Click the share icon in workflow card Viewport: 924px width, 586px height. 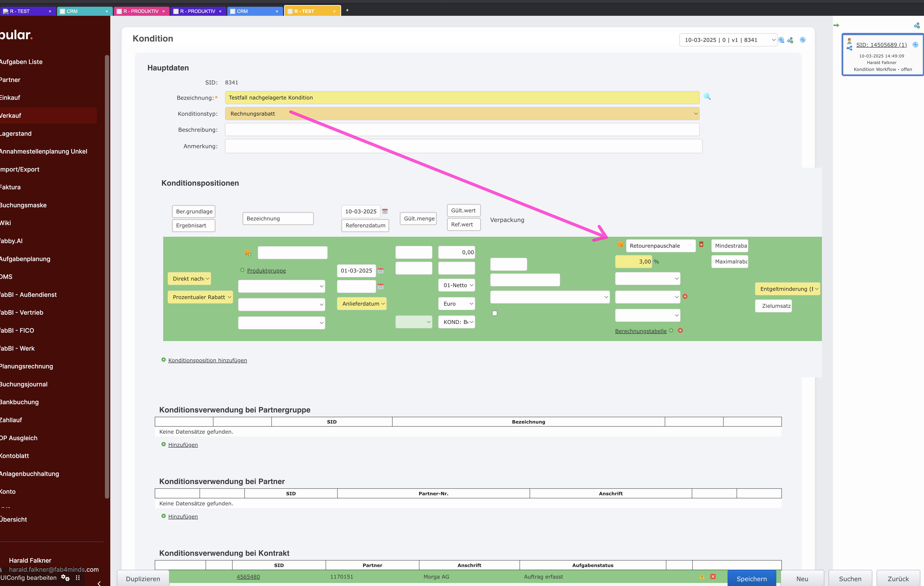pos(849,48)
